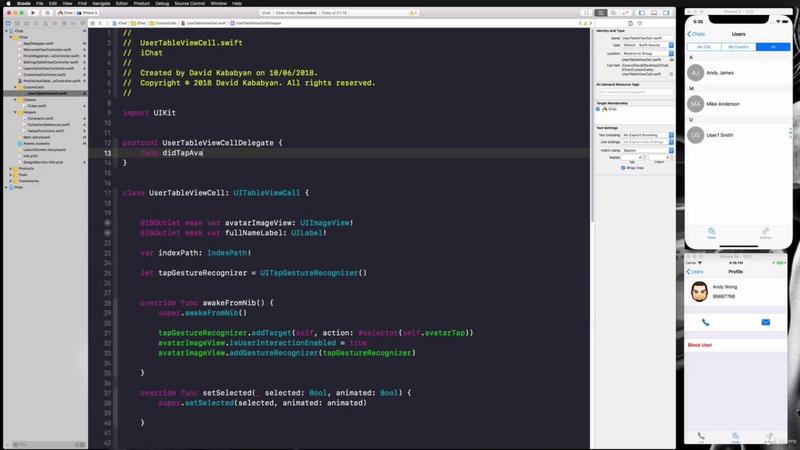The image size is (800, 450).
Task: Reveal full path in Finder arrow
Action: (671, 74)
